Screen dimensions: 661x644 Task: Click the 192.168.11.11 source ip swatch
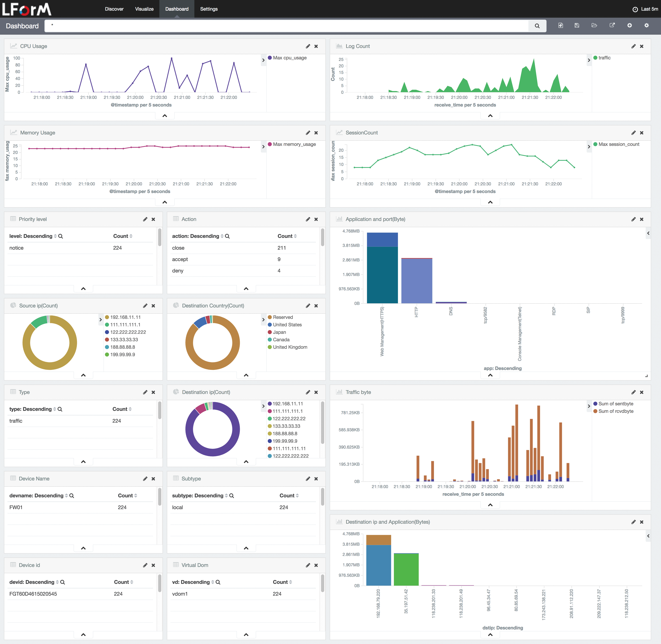107,317
